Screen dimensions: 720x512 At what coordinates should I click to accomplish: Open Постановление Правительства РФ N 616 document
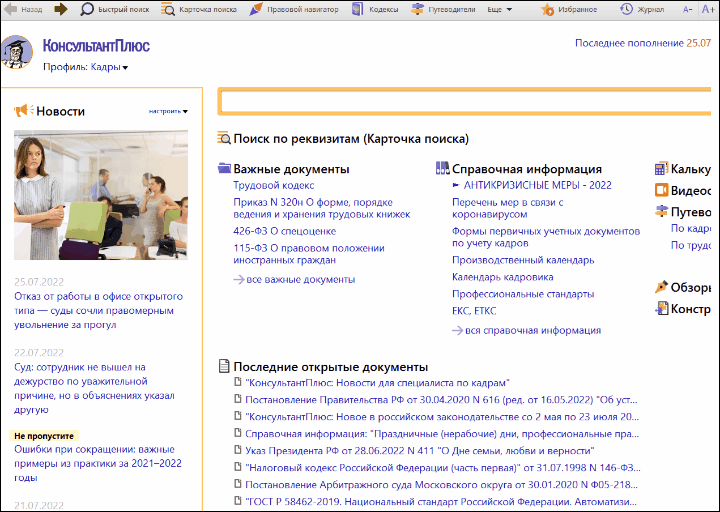click(x=441, y=400)
